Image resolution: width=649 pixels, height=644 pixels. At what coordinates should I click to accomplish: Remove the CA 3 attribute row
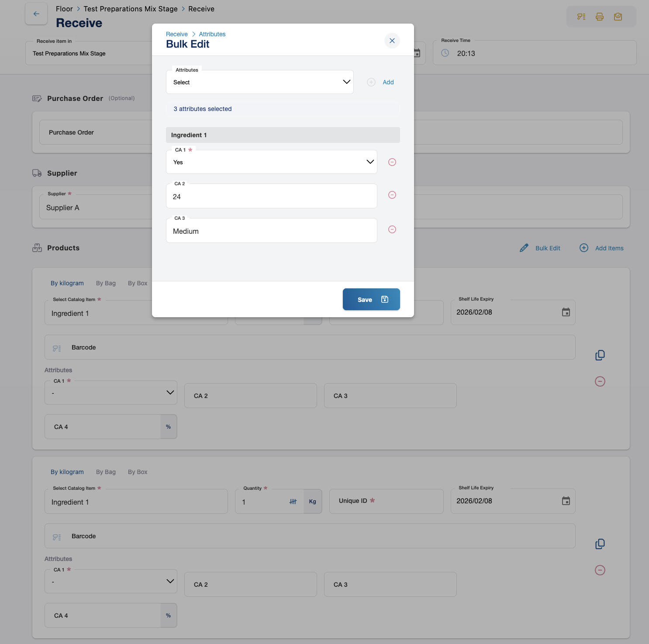click(x=392, y=229)
